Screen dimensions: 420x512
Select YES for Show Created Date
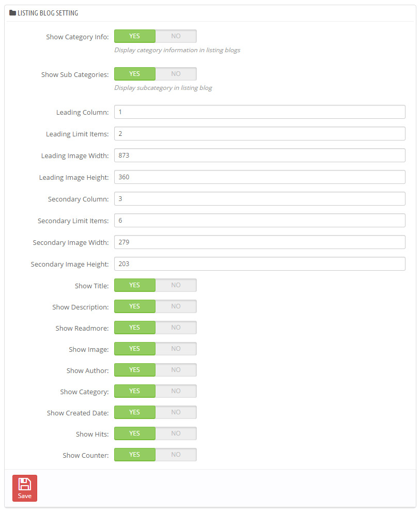134,412
